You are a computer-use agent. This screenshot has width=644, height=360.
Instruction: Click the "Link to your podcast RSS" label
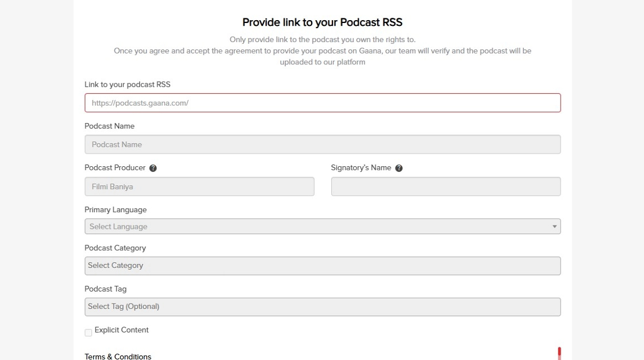point(128,85)
